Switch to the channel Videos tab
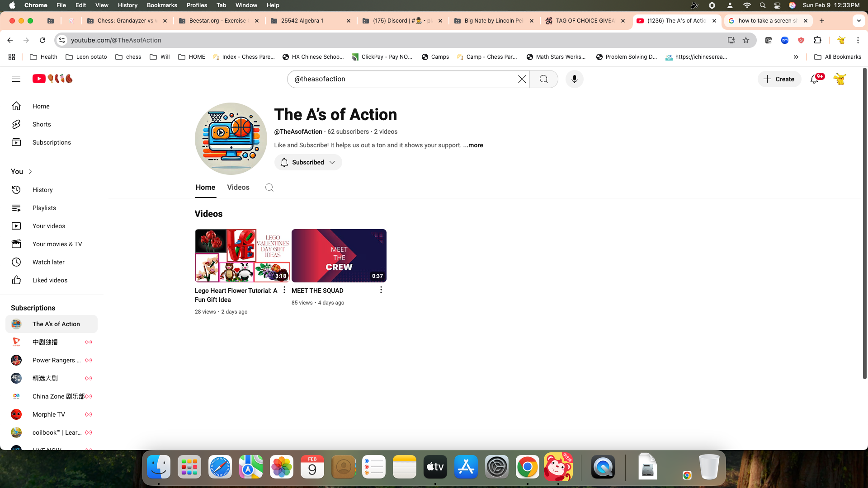 [238, 188]
